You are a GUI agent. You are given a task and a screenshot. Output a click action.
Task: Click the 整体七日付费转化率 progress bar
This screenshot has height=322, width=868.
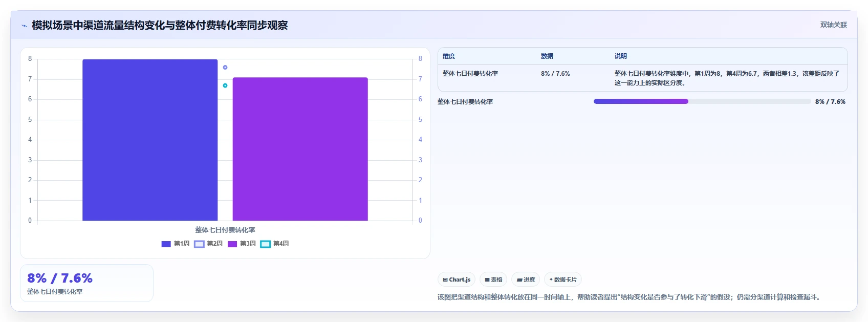coord(702,101)
